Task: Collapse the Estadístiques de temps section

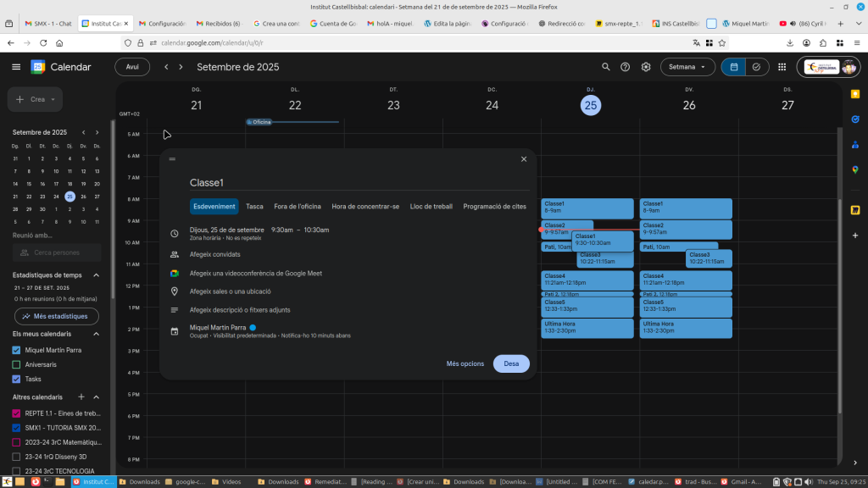Action: 96,274
